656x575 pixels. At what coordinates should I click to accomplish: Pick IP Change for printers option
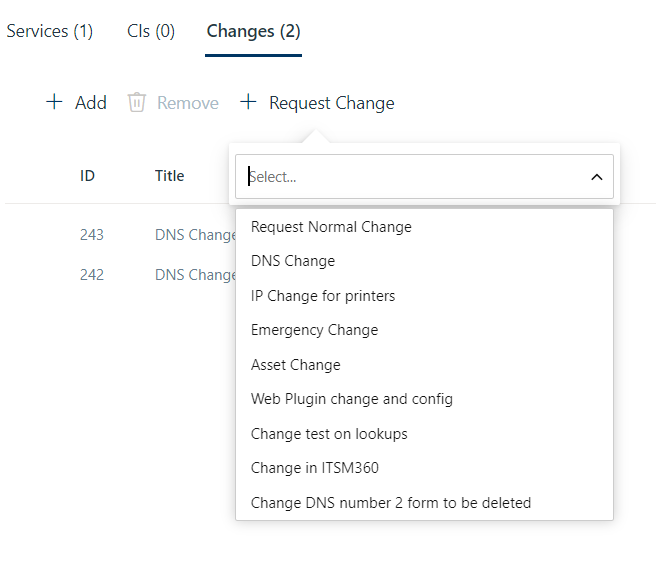(x=323, y=296)
